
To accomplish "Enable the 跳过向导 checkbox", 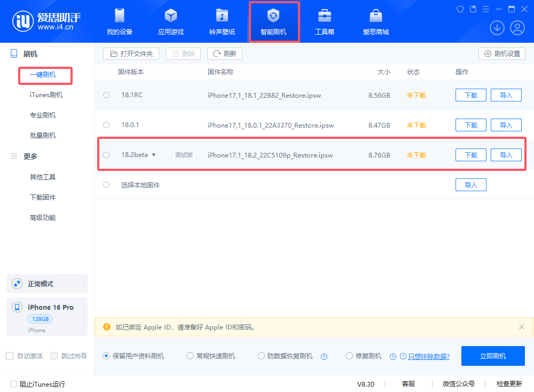I will point(54,356).
